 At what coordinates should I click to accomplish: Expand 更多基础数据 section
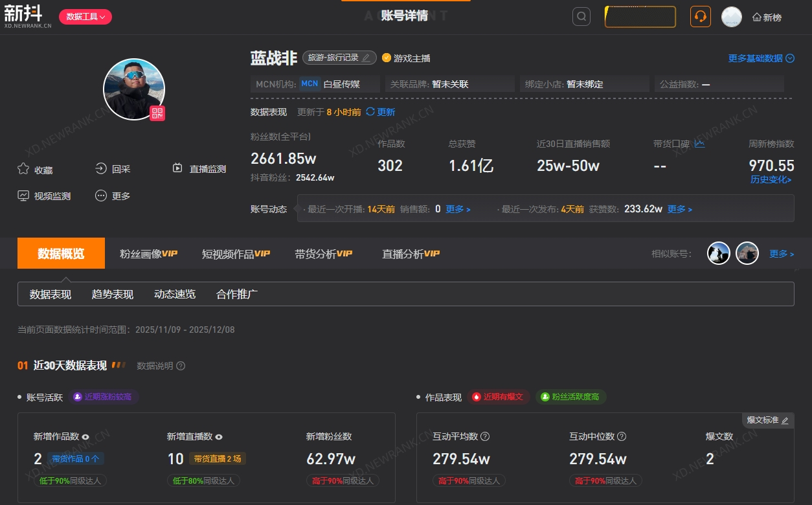click(761, 58)
